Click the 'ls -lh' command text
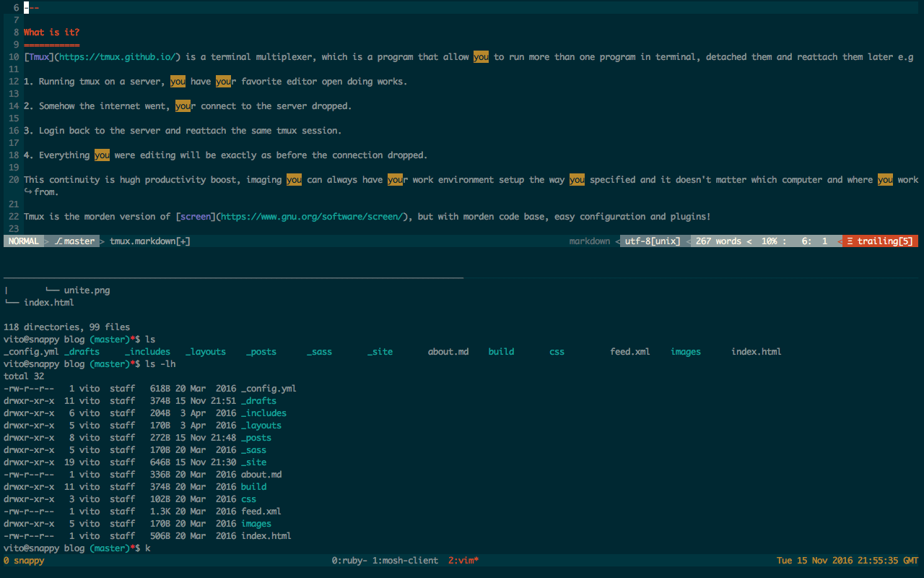The width and height of the screenshot is (924, 578). 160,364
